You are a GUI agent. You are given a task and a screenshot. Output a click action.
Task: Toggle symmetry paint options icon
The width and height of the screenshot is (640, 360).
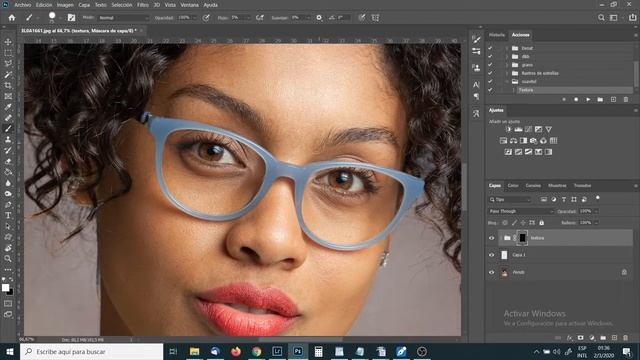pos(375,18)
